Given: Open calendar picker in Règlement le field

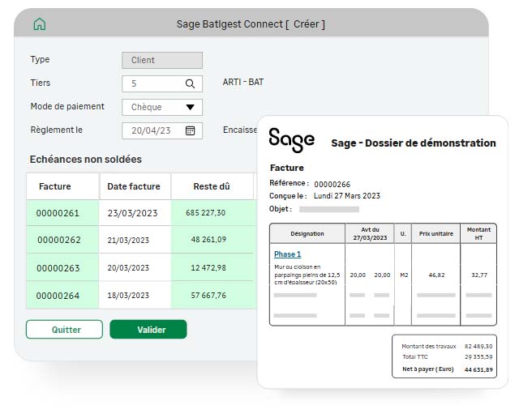Looking at the screenshot, I should coord(190,130).
